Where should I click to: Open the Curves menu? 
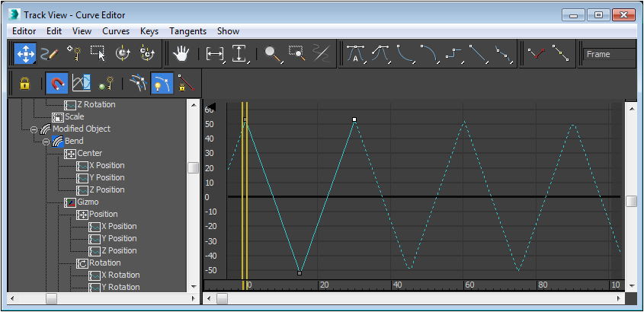[116, 31]
